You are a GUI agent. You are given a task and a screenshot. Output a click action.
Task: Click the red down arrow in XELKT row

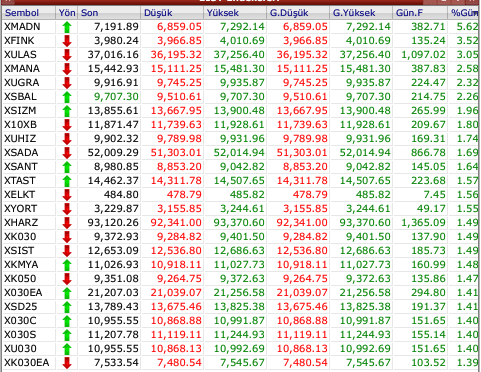67,195
